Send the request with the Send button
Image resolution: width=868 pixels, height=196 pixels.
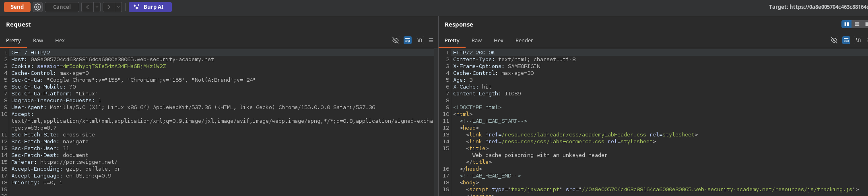[x=17, y=7]
